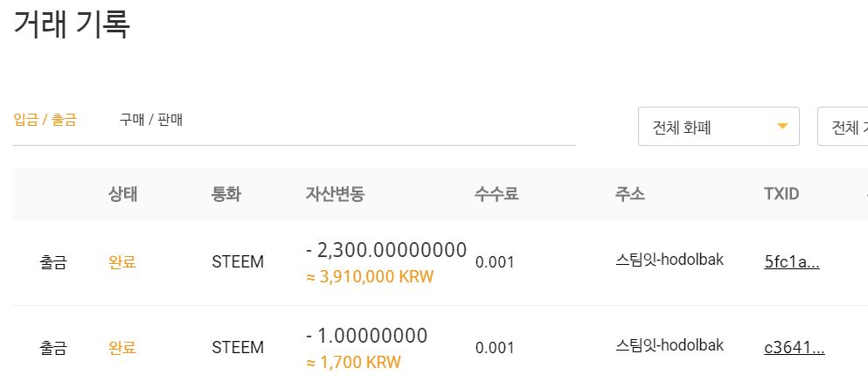Open the partially visible 전체 dropdown at right
The height and width of the screenshot is (389, 868).
(x=843, y=127)
